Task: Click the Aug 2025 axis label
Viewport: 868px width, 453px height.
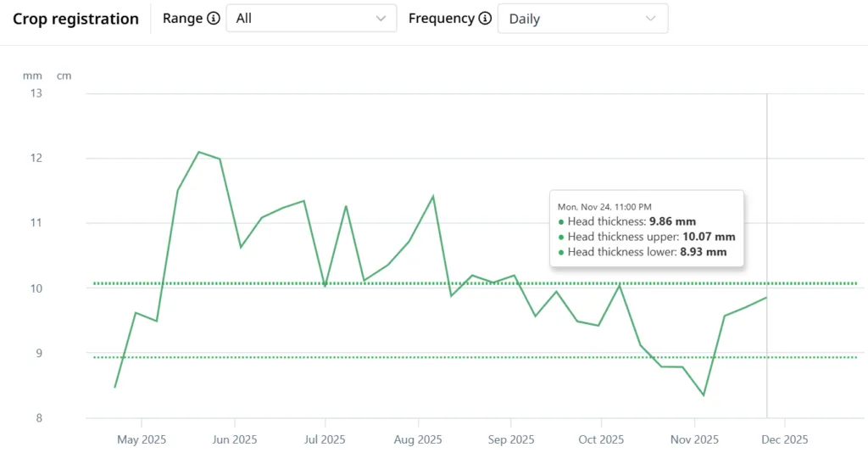Action: pyautogui.click(x=418, y=439)
